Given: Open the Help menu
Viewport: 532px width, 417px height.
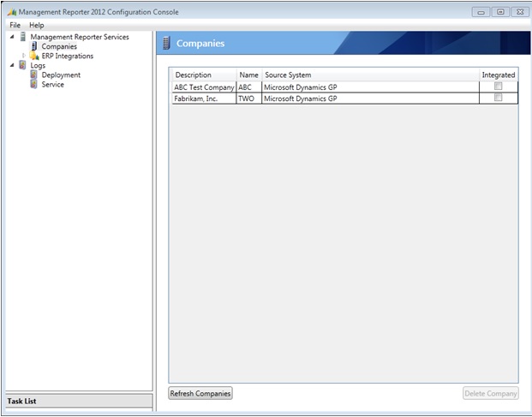Looking at the screenshot, I should coord(37,25).
